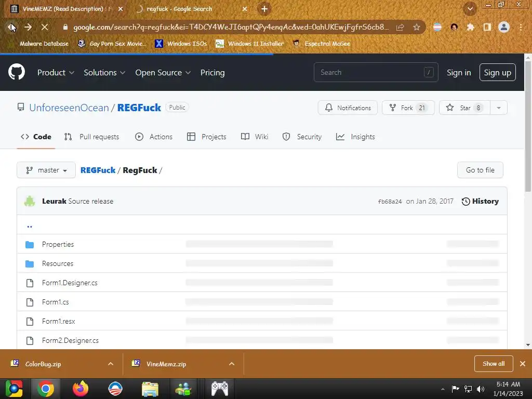Image resolution: width=532 pixels, height=399 pixels.
Task: Click the Go to file button
Action: pyautogui.click(x=480, y=170)
